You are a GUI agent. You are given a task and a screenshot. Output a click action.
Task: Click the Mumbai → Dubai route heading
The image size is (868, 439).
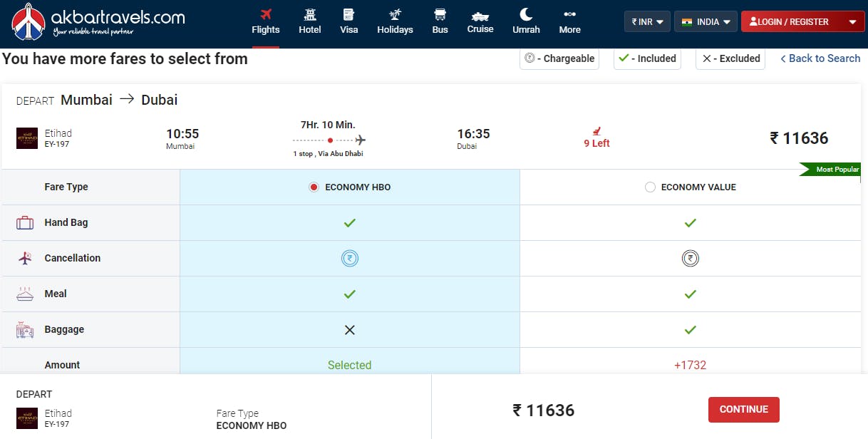(x=119, y=100)
